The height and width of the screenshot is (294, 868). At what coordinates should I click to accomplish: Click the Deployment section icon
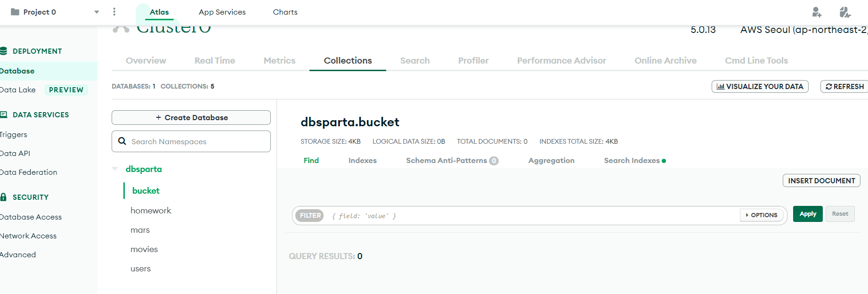[x=4, y=51]
